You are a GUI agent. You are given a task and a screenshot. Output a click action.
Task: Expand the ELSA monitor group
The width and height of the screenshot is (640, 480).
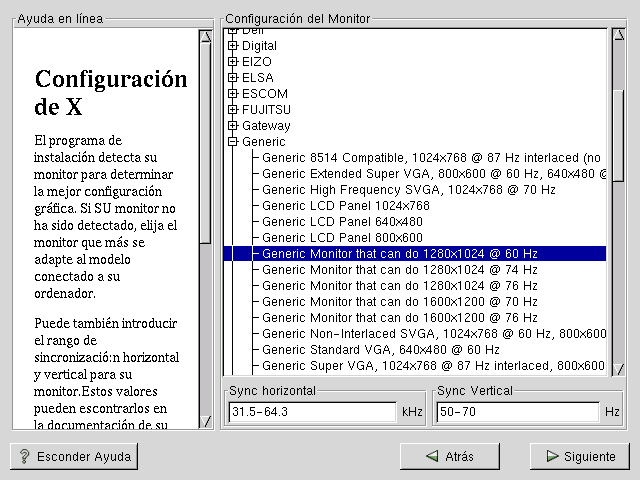point(233,78)
